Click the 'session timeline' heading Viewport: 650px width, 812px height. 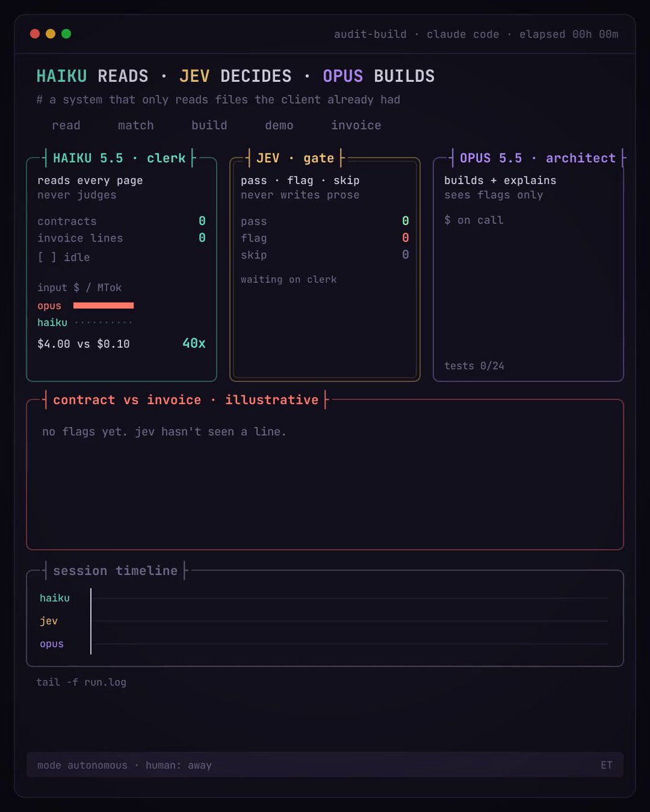coord(115,571)
